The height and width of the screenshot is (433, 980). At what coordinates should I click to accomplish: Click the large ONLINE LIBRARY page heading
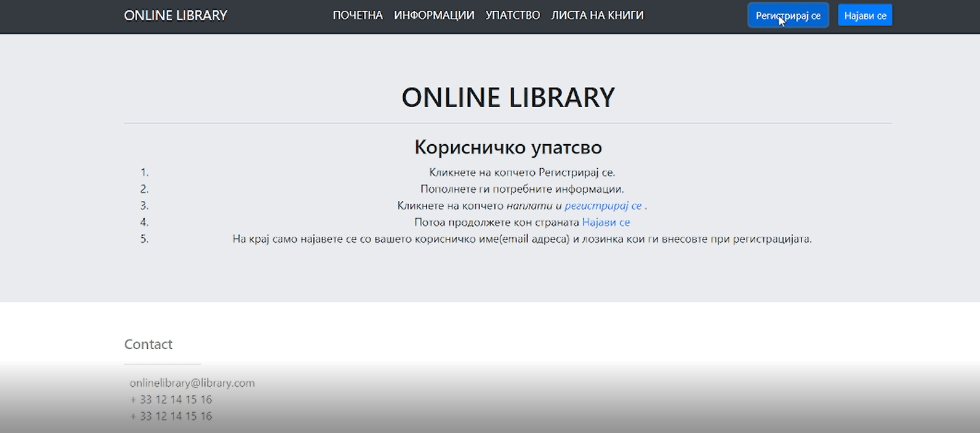point(508,97)
